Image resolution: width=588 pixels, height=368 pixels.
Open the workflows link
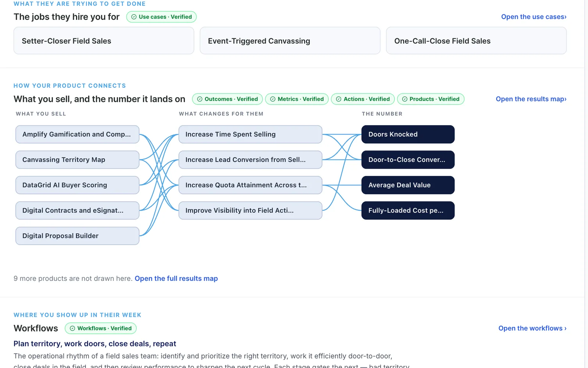pos(532,328)
